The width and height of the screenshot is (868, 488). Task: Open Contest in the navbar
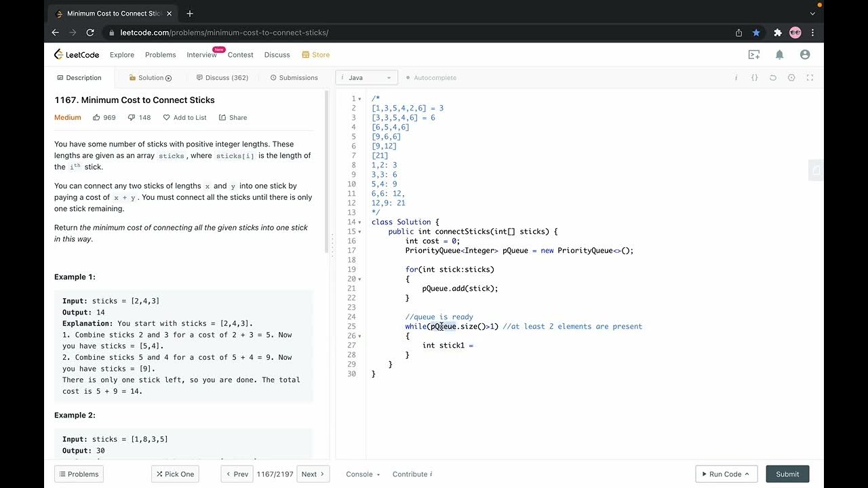(241, 55)
